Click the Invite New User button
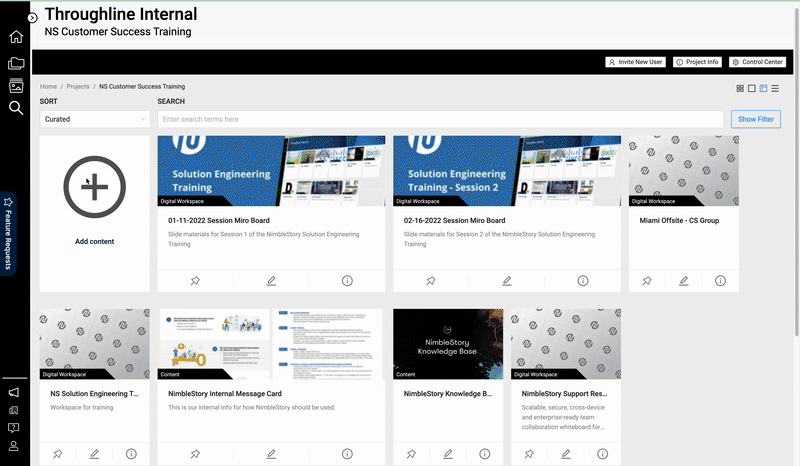 (636, 62)
